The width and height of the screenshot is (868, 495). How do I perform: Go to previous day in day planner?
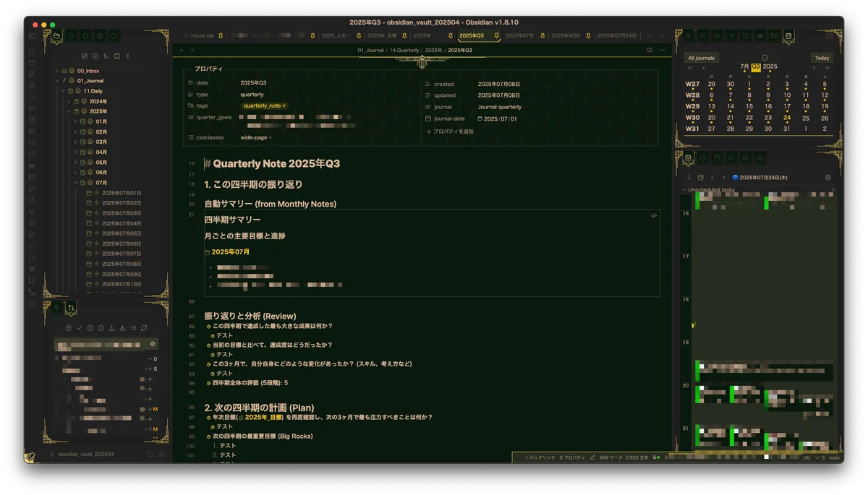pyautogui.click(x=712, y=177)
